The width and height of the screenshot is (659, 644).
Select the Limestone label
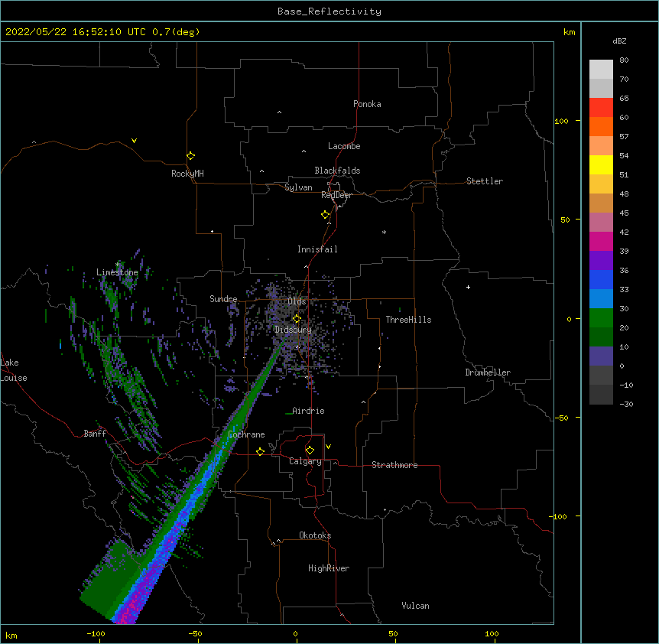(x=117, y=272)
